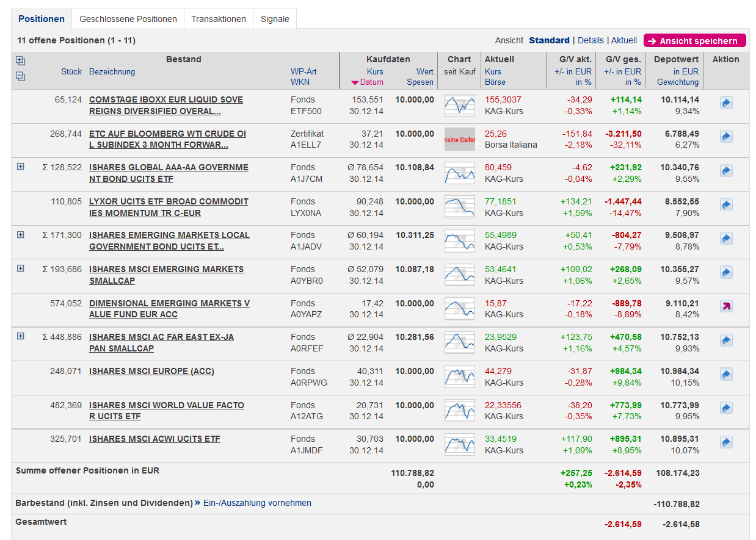Click action icon for iShares MSCI Europe row
This screenshot has width=756, height=540.
[725, 374]
